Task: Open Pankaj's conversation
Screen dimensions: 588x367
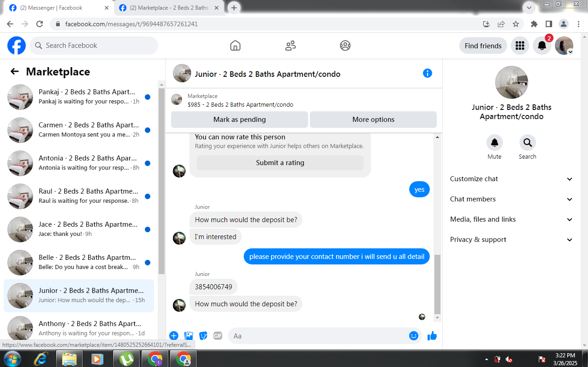Action: click(79, 97)
